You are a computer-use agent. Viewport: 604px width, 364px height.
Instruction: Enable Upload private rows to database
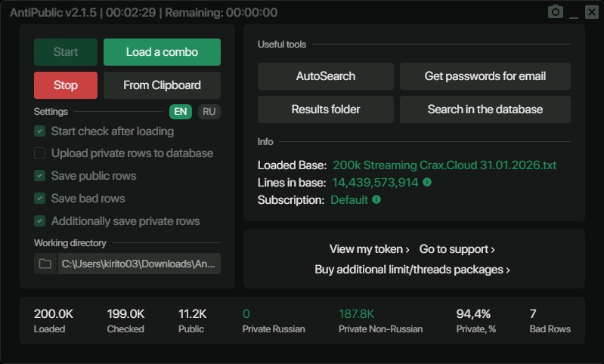[x=39, y=153]
